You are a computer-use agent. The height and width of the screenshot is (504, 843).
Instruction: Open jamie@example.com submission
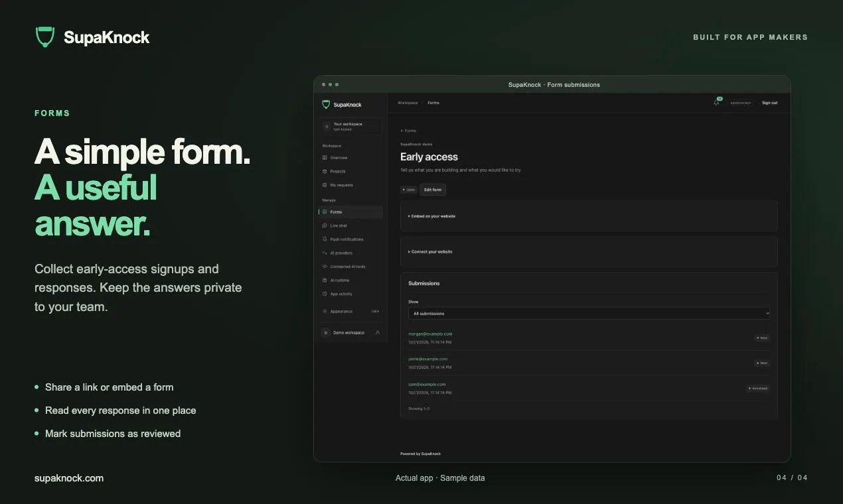point(428,359)
